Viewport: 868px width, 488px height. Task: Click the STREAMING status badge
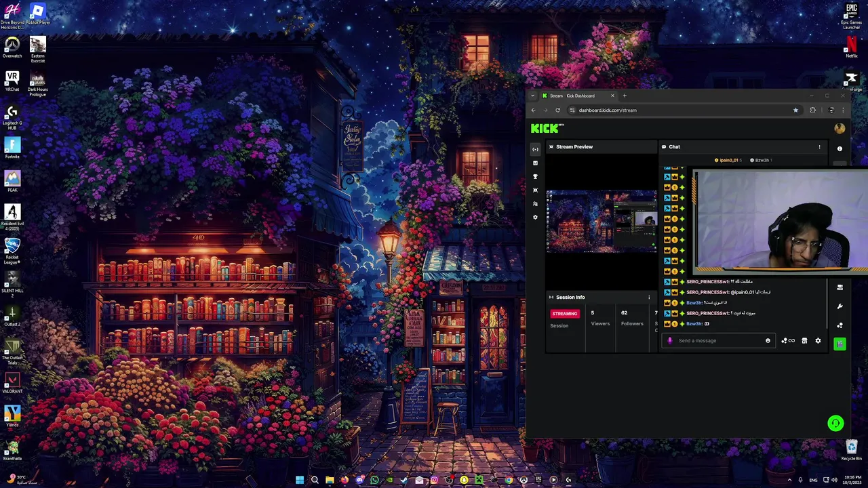(565, 314)
